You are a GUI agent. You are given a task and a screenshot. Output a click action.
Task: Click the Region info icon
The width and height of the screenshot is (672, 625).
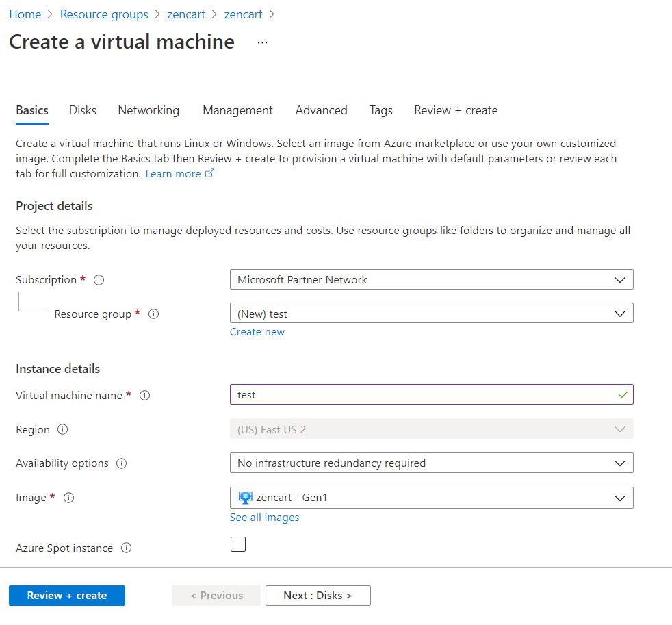click(x=63, y=430)
